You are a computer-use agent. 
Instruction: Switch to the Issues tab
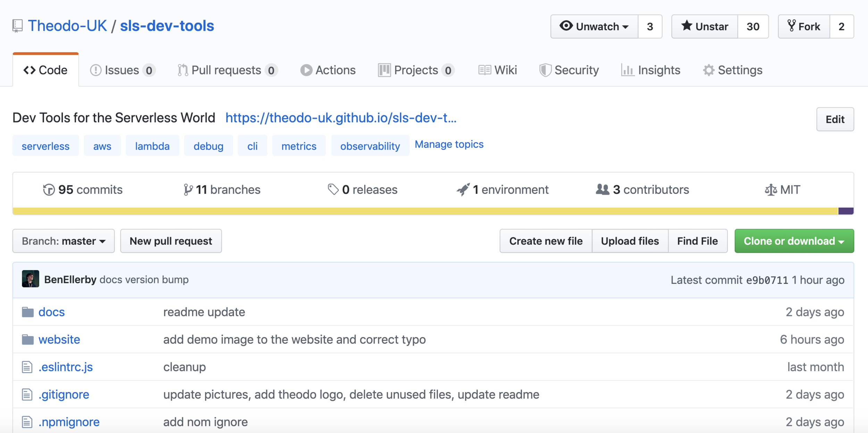[x=122, y=70]
